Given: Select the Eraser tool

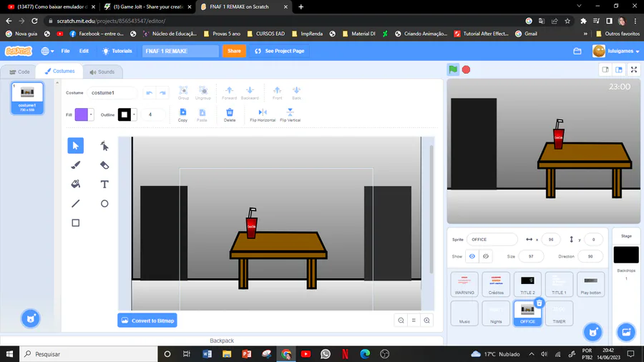Looking at the screenshot, I should point(104,165).
